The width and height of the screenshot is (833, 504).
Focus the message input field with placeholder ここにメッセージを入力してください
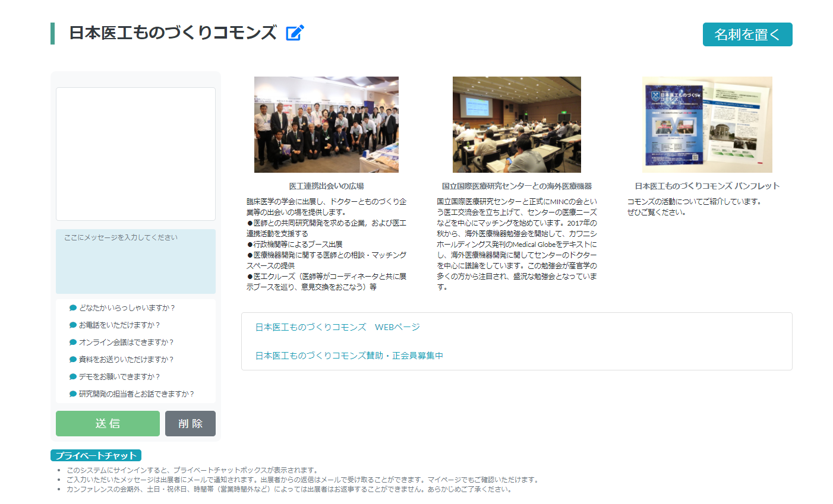pos(135,261)
